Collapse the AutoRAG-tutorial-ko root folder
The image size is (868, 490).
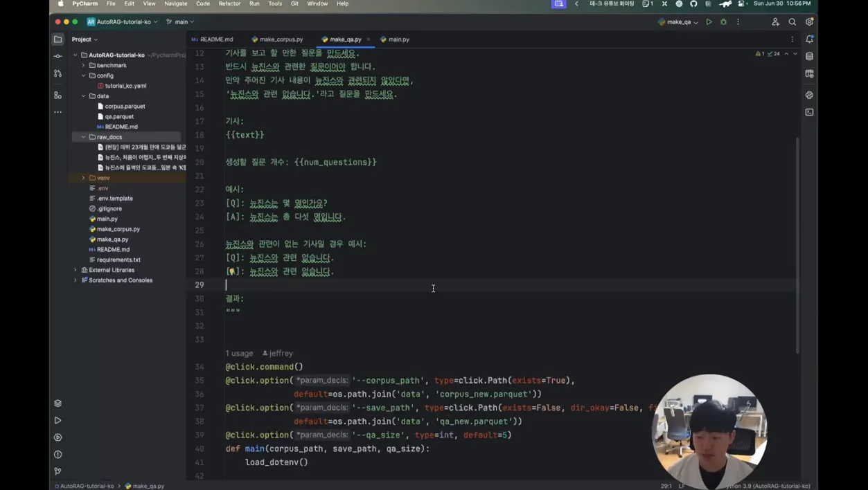click(x=76, y=55)
